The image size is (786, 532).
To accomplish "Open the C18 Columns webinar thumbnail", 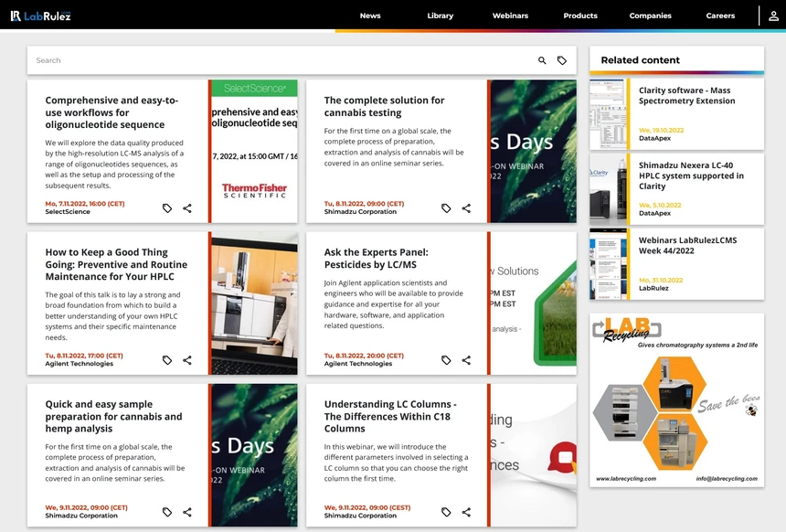I will pos(534,455).
